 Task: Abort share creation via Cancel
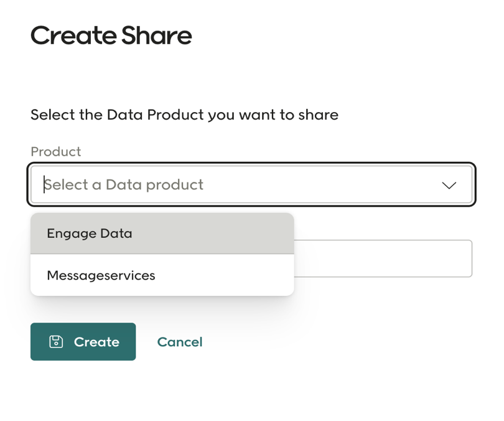click(x=179, y=341)
